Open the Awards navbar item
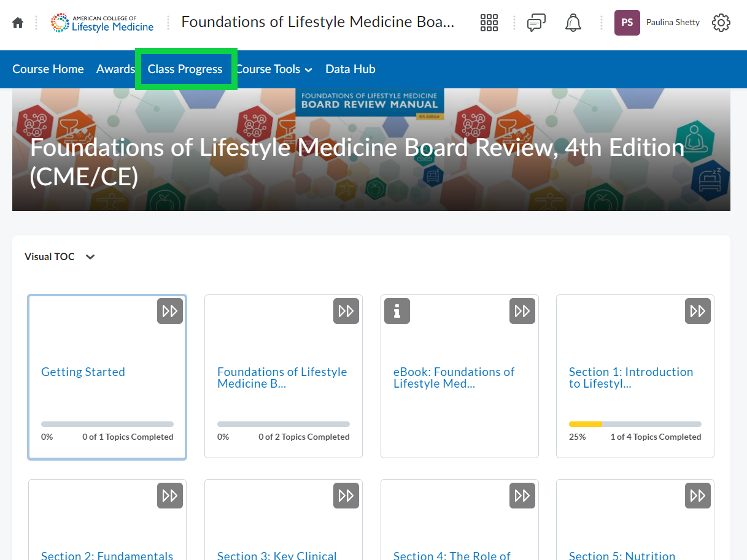747x560 pixels. [x=115, y=69]
